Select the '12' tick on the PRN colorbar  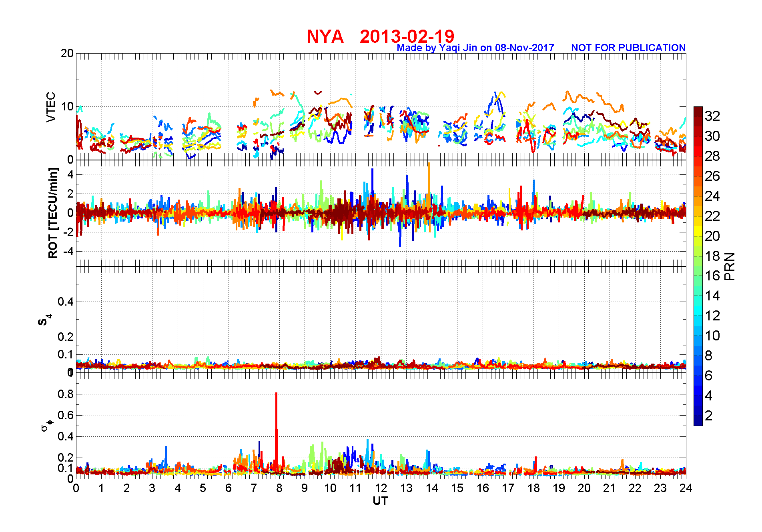click(x=712, y=316)
